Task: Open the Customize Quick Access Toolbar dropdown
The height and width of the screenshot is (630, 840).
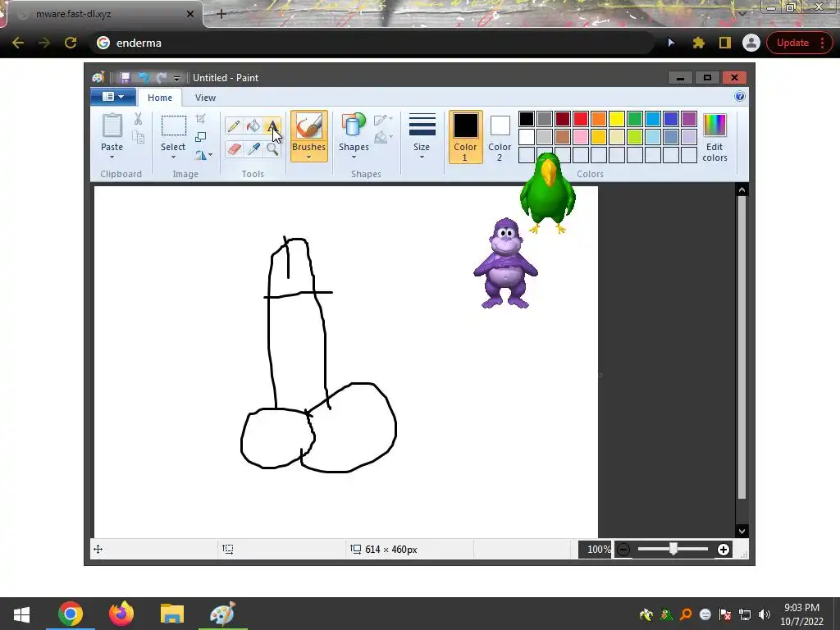Action: (x=177, y=78)
